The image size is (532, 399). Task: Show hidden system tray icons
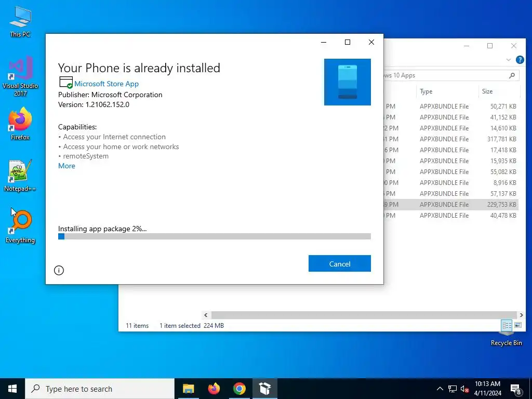(440, 389)
